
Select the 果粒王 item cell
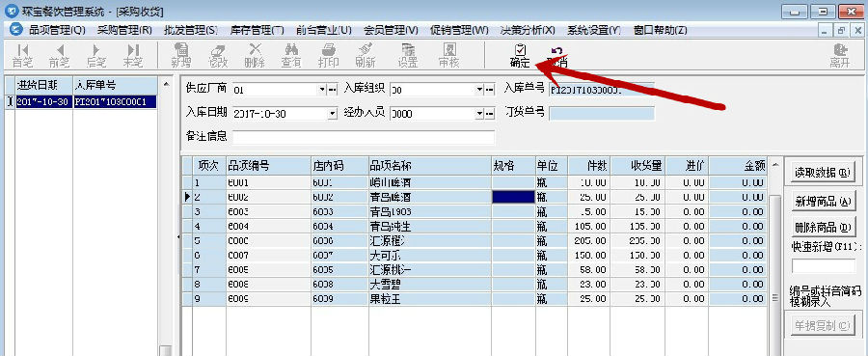429,298
